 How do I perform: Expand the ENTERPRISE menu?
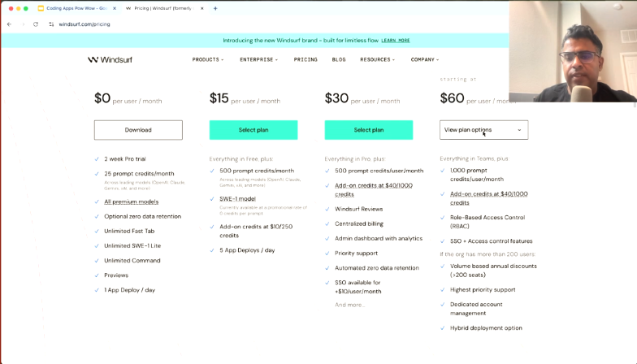click(258, 60)
